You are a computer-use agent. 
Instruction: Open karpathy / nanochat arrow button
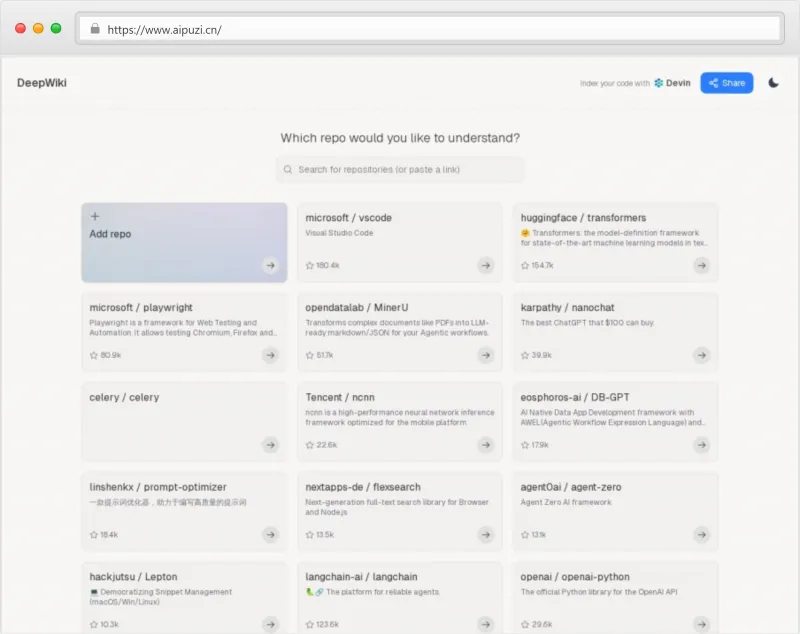702,355
